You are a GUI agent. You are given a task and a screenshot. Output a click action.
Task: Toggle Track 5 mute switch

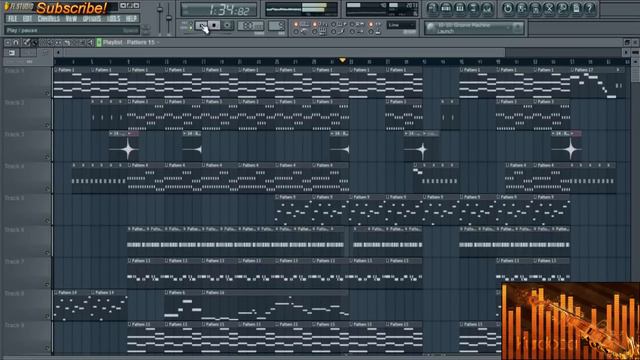coord(47,221)
